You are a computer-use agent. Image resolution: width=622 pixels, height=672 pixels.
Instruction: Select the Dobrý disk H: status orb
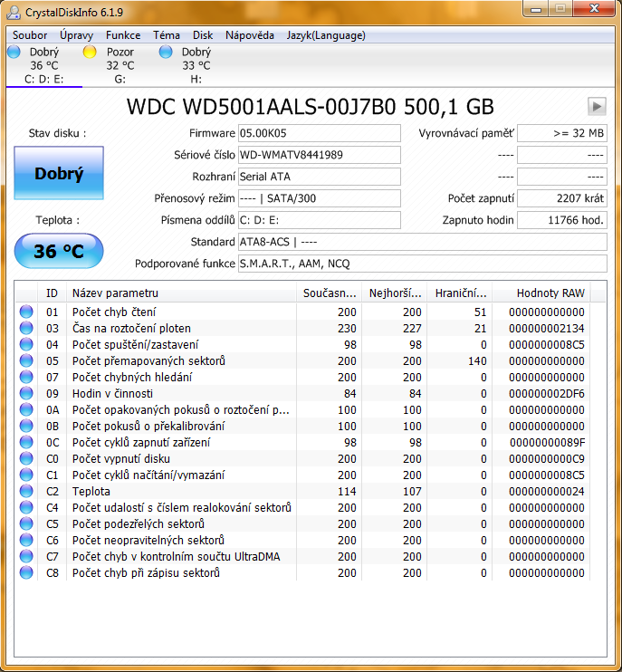pyautogui.click(x=166, y=52)
